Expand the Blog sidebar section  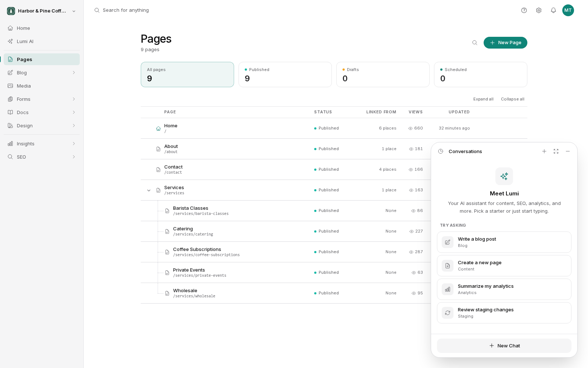coord(74,72)
